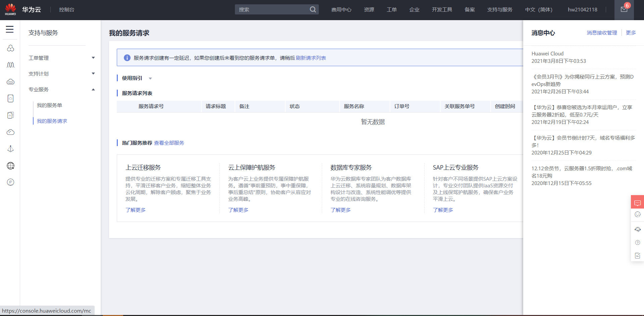Open the message envelope icon with badge 6

pyautogui.click(x=624, y=9)
